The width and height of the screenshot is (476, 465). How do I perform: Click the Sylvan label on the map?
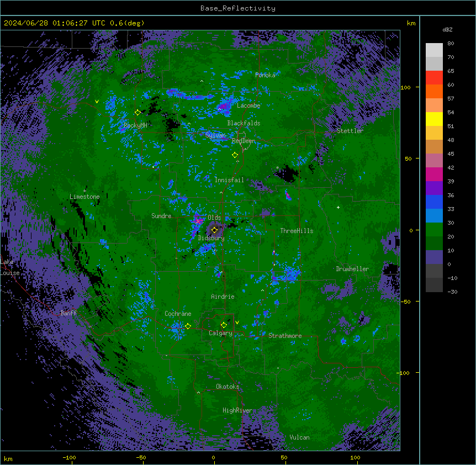click(x=215, y=135)
